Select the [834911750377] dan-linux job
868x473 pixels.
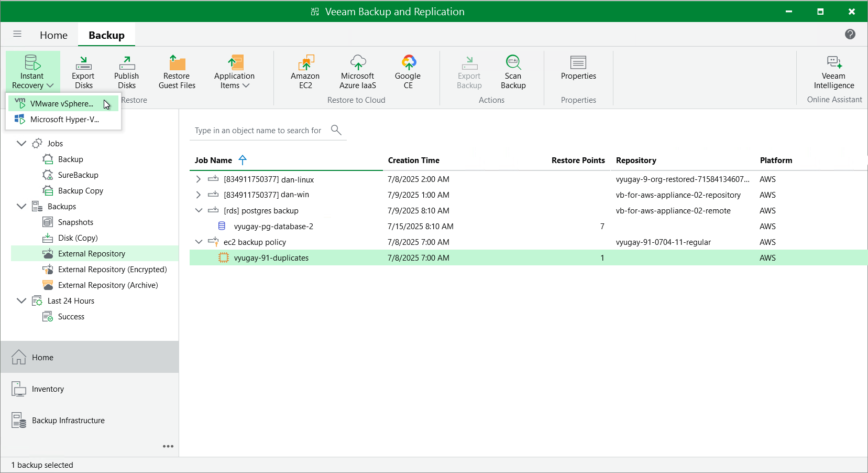tap(269, 179)
